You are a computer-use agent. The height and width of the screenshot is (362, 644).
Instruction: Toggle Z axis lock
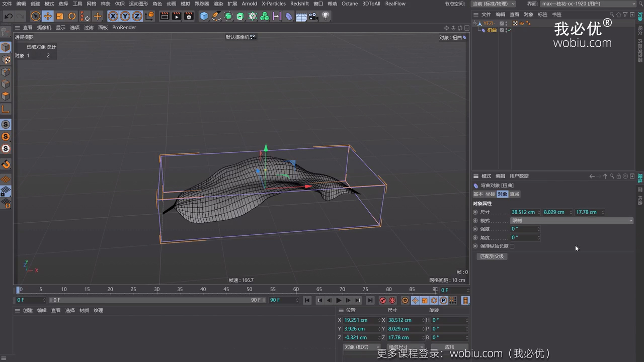point(137,16)
